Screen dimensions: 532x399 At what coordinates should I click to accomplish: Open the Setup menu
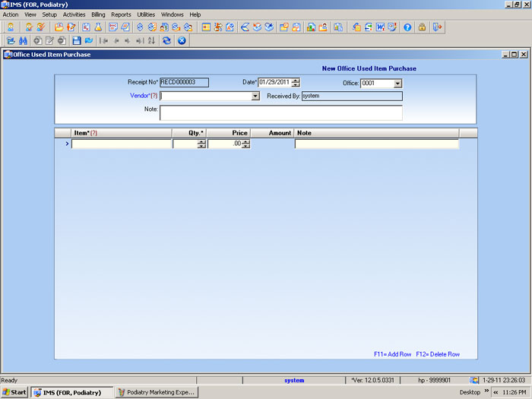click(x=49, y=14)
